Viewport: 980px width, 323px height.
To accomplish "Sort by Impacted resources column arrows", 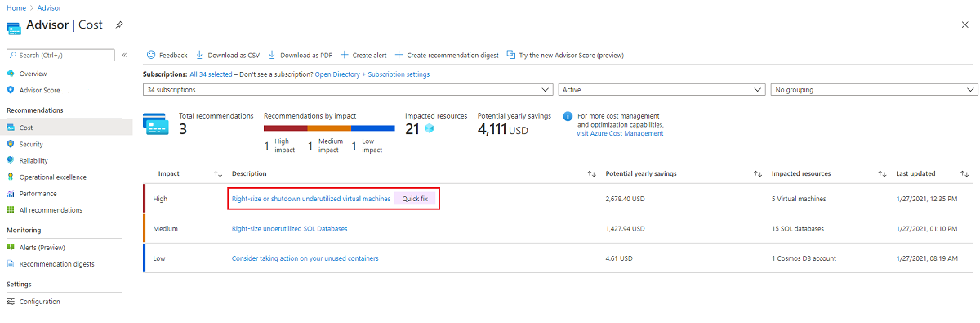I will point(882,174).
